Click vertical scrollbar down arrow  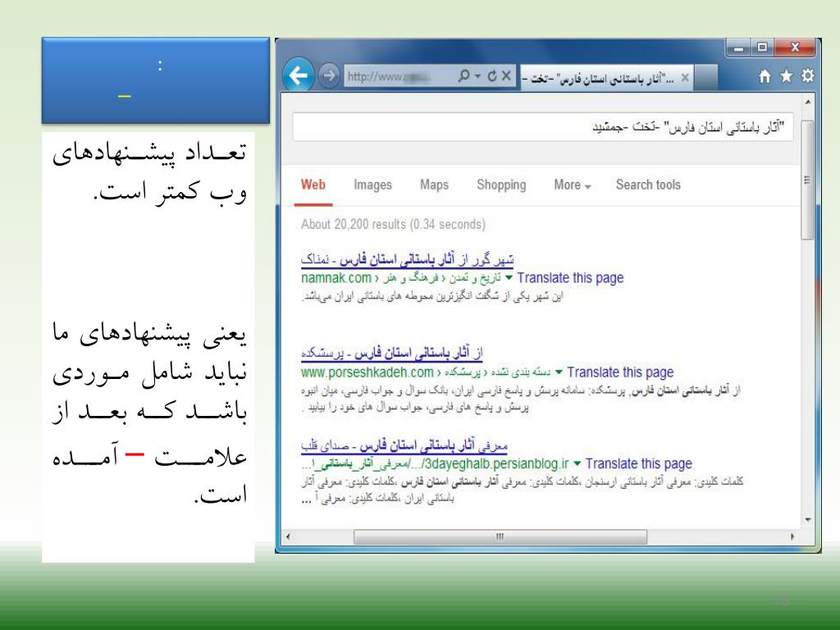[x=808, y=519]
